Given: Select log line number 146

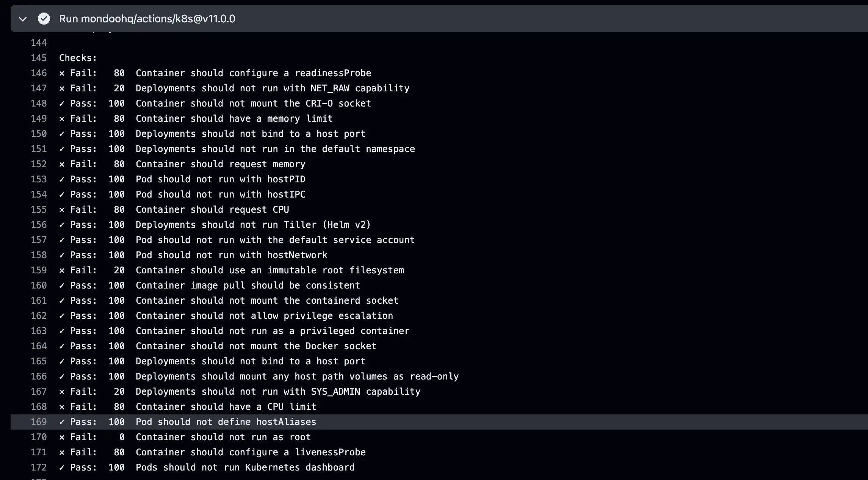Looking at the screenshot, I should click(x=39, y=73).
